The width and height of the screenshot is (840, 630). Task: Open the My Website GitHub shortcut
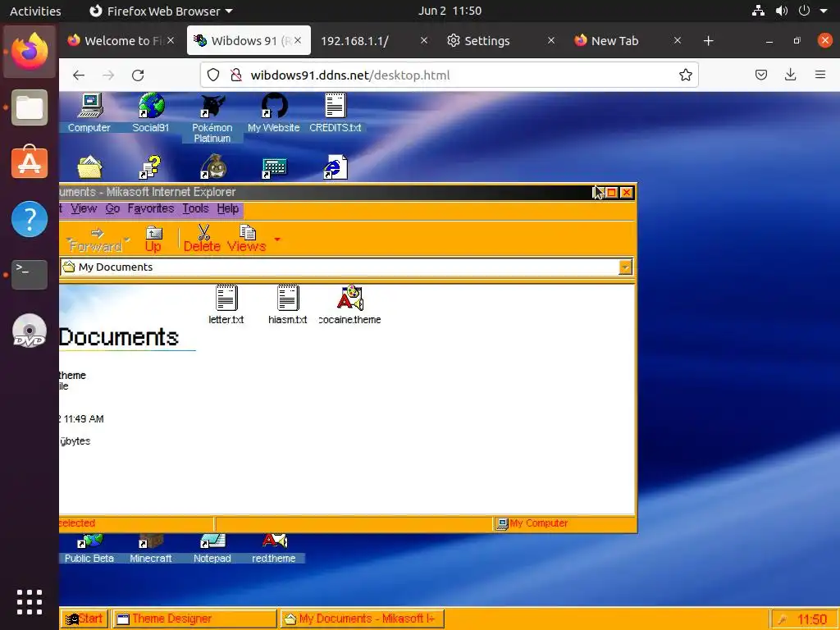pyautogui.click(x=274, y=112)
